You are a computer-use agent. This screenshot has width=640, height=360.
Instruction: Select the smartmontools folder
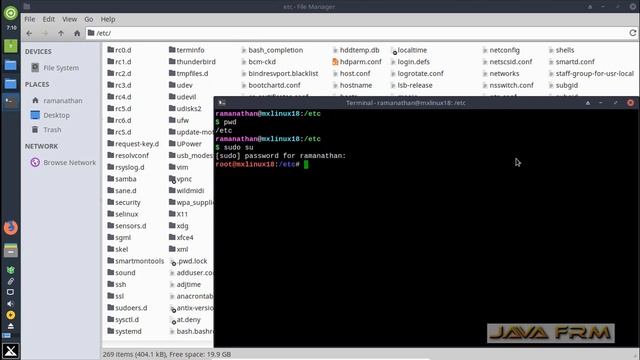pos(136,261)
